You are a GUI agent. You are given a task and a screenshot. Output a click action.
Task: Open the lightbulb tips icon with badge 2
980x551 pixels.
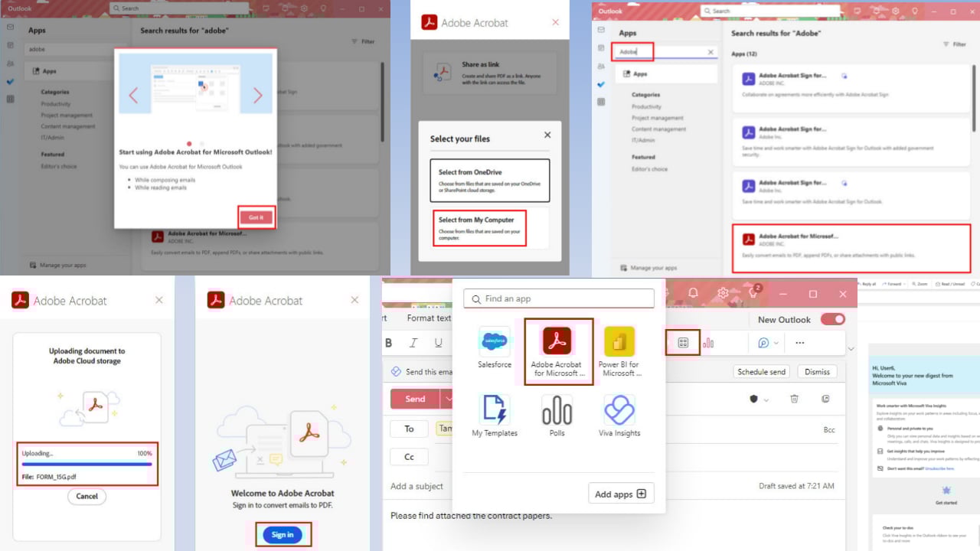(753, 292)
